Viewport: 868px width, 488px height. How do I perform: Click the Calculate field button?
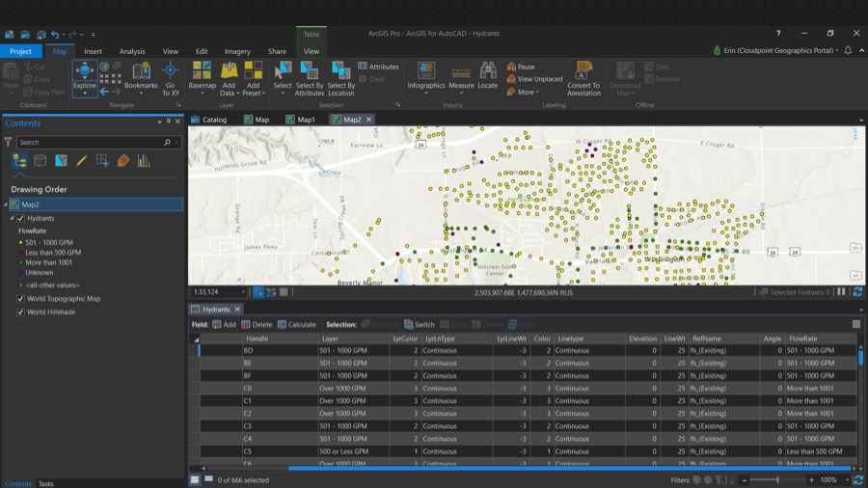297,325
